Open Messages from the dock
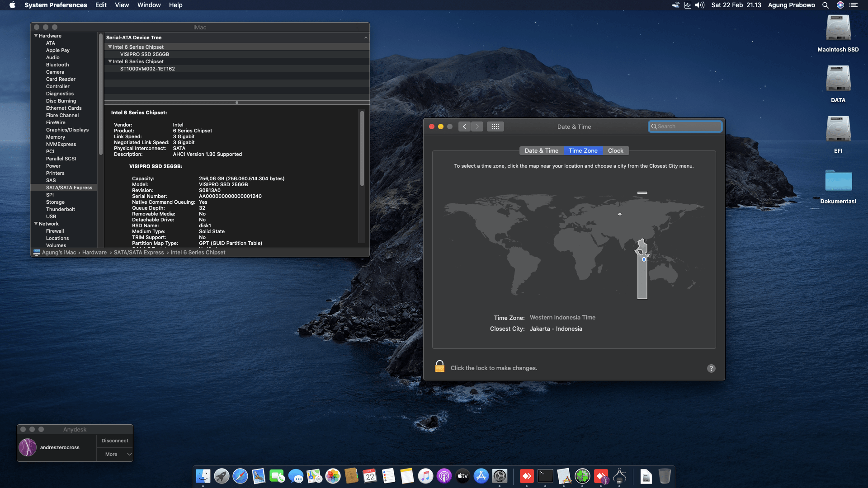868x488 pixels. click(x=296, y=476)
